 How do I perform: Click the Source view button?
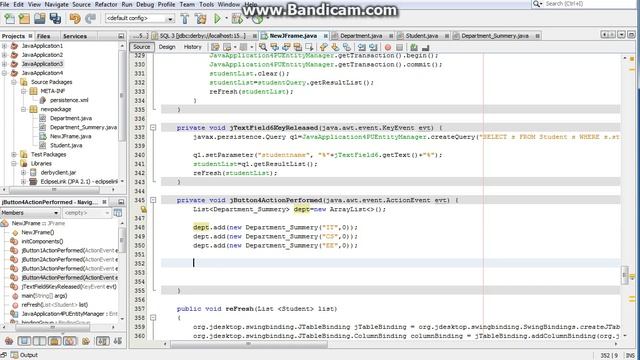142,47
